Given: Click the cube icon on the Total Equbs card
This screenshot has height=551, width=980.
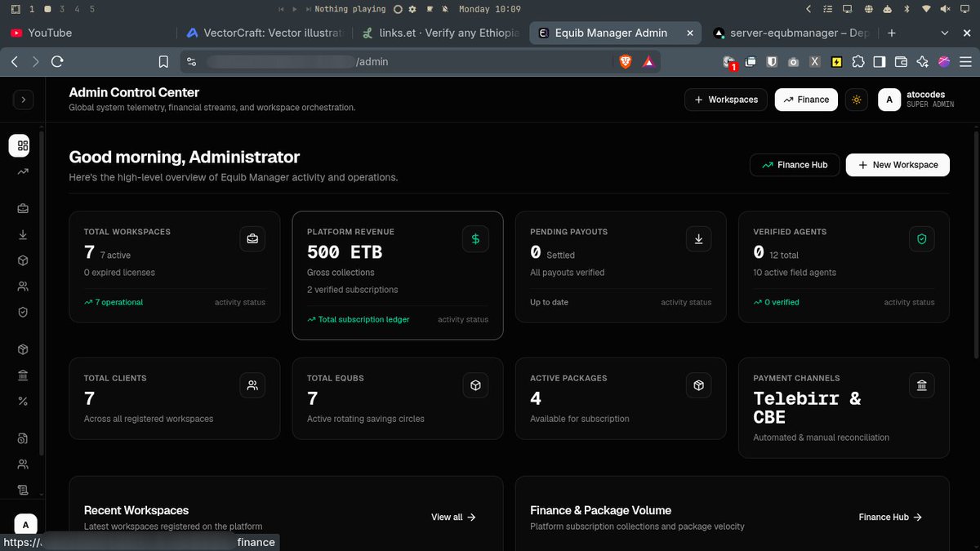Looking at the screenshot, I should (475, 385).
